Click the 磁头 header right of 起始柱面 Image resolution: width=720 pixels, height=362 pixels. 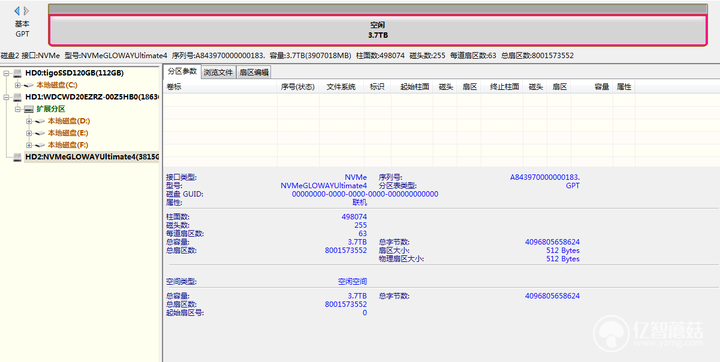445,87
